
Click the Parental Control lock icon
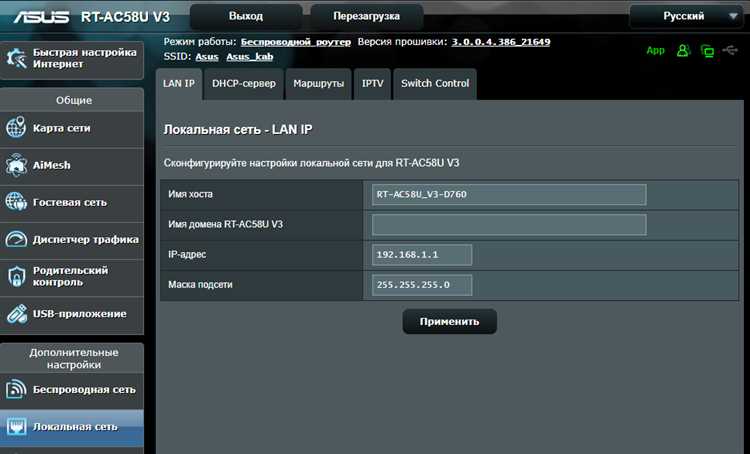click(x=16, y=277)
